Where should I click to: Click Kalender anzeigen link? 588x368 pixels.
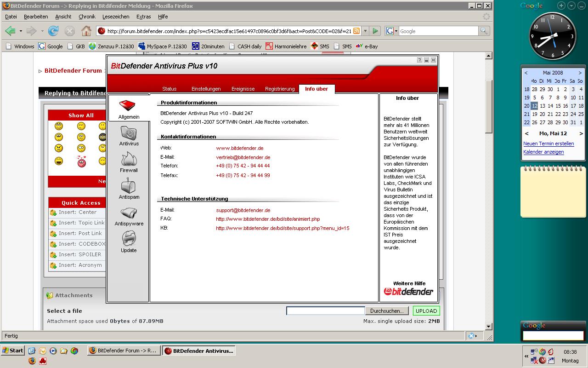pyautogui.click(x=543, y=152)
